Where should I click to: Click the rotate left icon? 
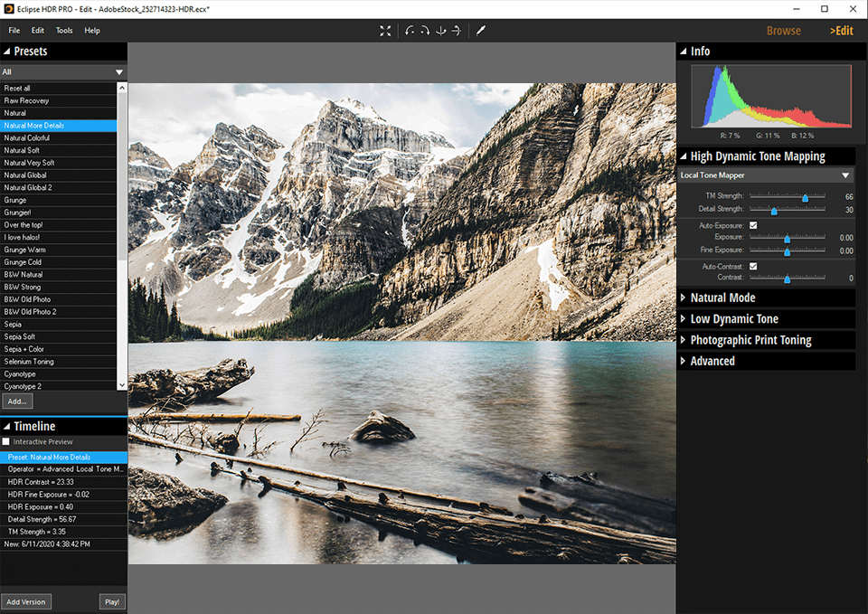[x=409, y=31]
